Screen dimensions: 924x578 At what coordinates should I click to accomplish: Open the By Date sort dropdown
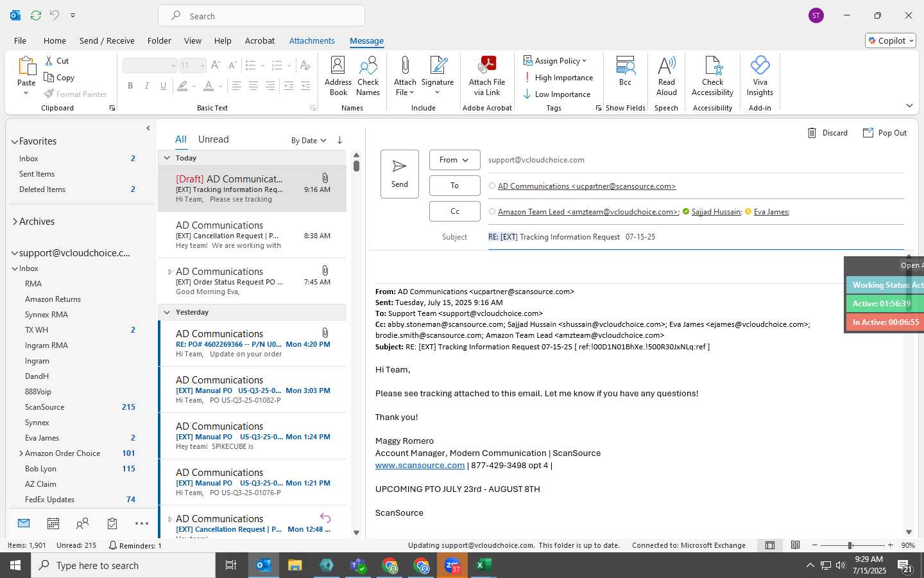309,141
